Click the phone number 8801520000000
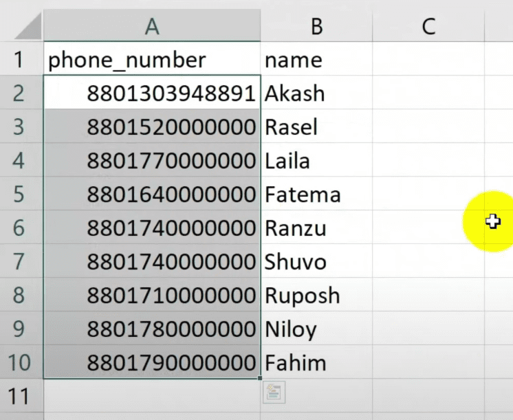Screen dimensions: 513x420 (x=152, y=127)
